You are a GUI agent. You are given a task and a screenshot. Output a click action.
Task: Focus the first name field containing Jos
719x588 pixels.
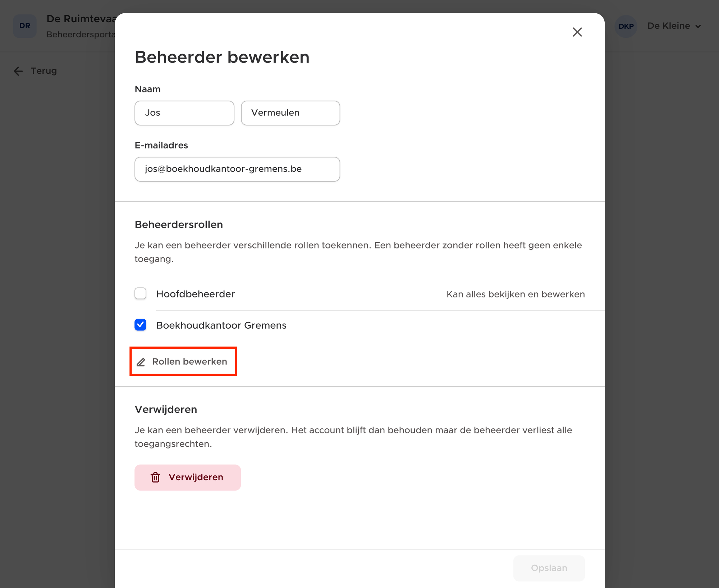[x=184, y=113]
